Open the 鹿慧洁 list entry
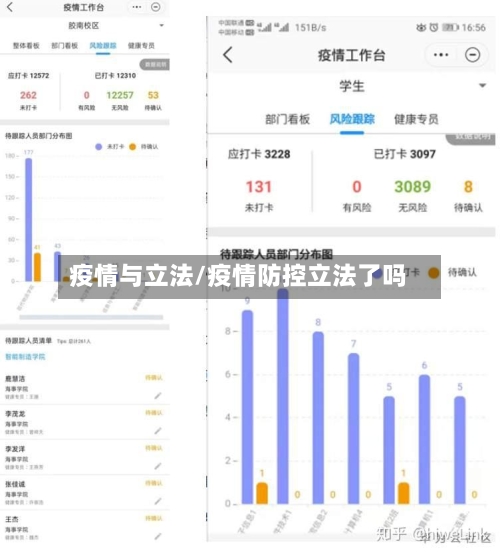The image size is (500, 555). 85,387
